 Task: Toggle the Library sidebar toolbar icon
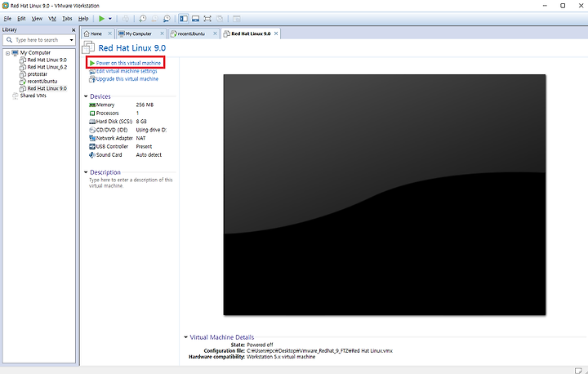tap(184, 19)
